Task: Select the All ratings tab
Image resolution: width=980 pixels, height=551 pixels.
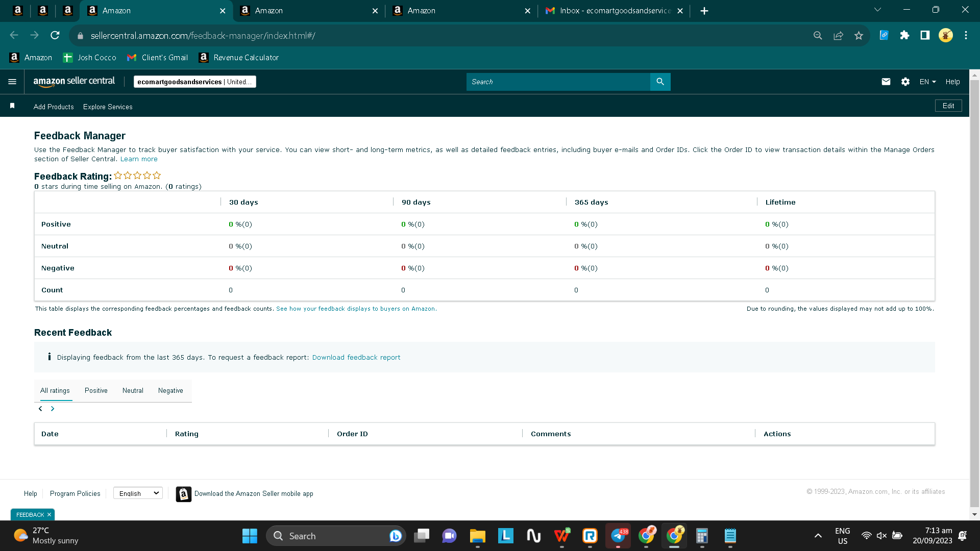Action: point(55,391)
